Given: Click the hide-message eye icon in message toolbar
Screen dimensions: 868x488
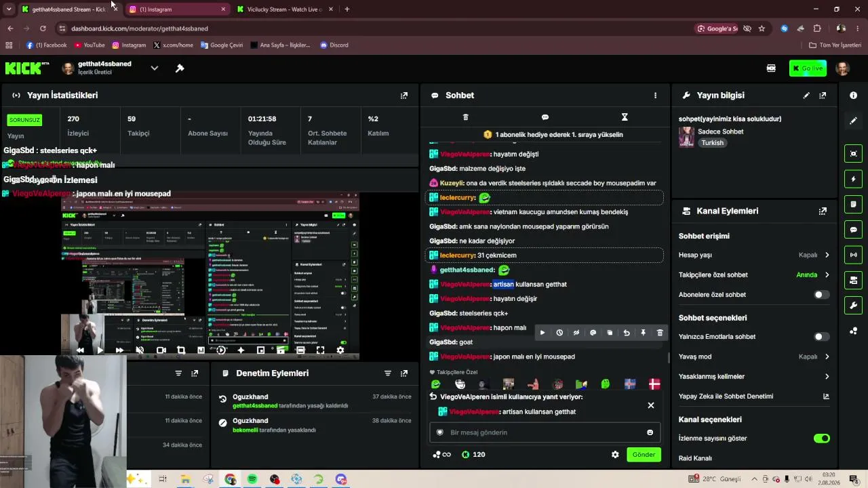Looking at the screenshot, I should click(576, 333).
